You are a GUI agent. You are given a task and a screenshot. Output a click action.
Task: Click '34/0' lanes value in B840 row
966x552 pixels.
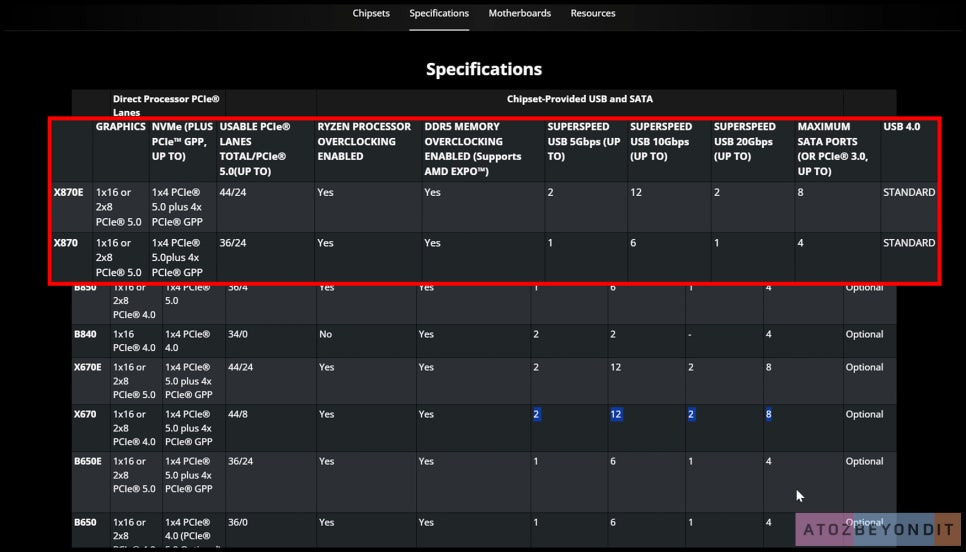[238, 334]
